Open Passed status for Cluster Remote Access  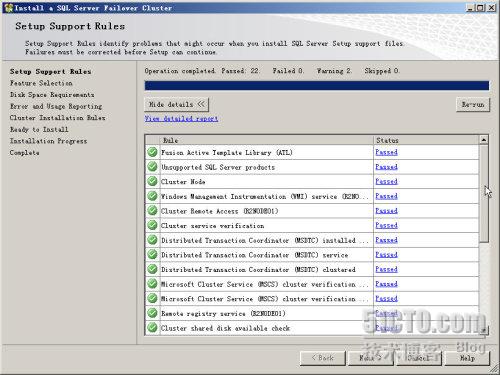(x=386, y=211)
